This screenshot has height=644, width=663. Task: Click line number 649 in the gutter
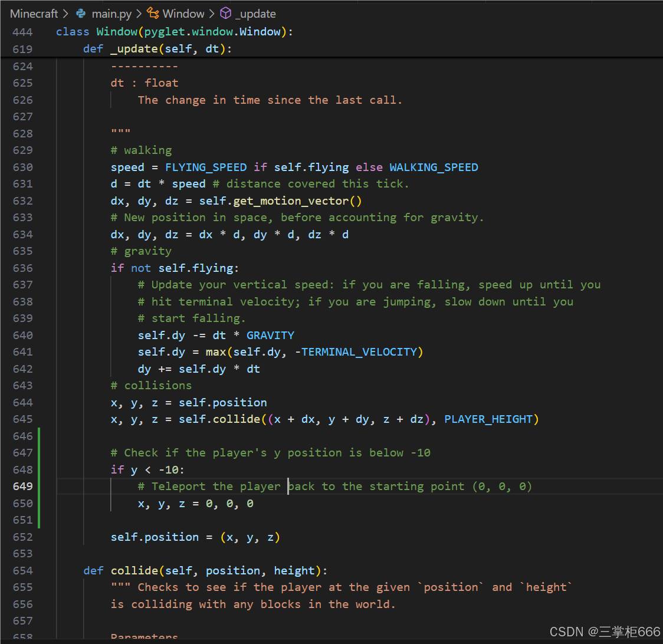(x=22, y=487)
